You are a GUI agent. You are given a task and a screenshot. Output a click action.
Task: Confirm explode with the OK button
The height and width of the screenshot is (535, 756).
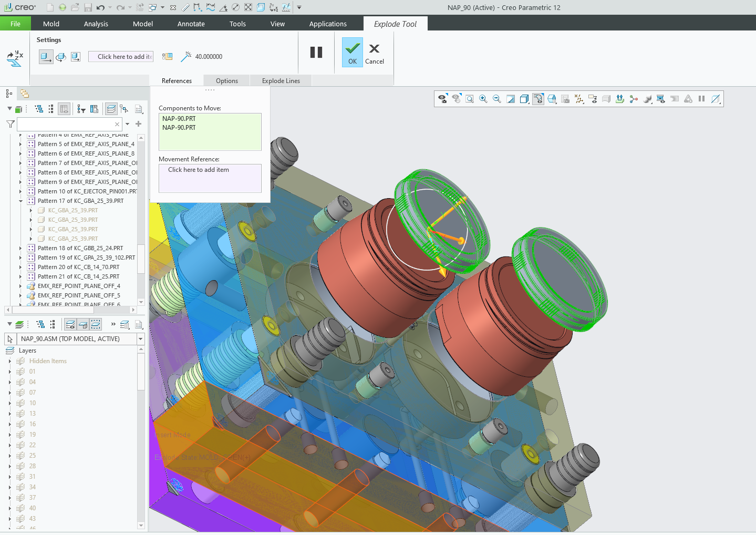pos(353,53)
